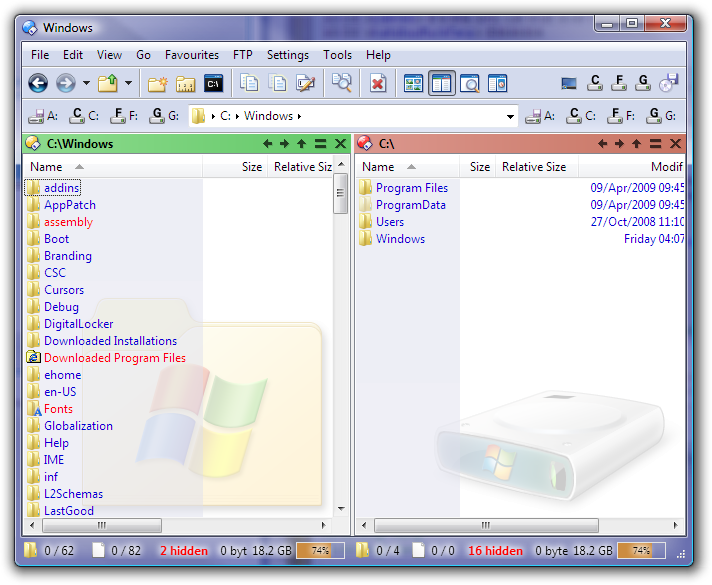This screenshot has width=712, height=585.
Task: Sort the right pane by Relative Size column
Action: point(533,167)
